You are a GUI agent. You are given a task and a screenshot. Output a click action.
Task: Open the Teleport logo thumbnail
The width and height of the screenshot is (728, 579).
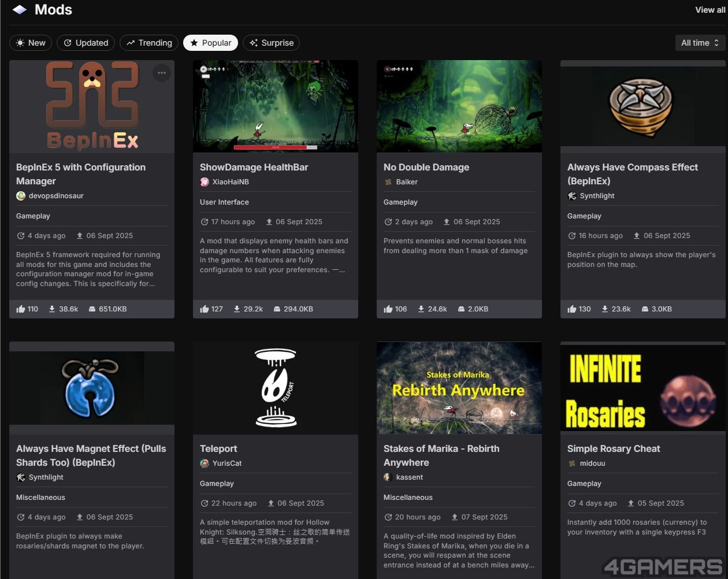click(x=276, y=388)
